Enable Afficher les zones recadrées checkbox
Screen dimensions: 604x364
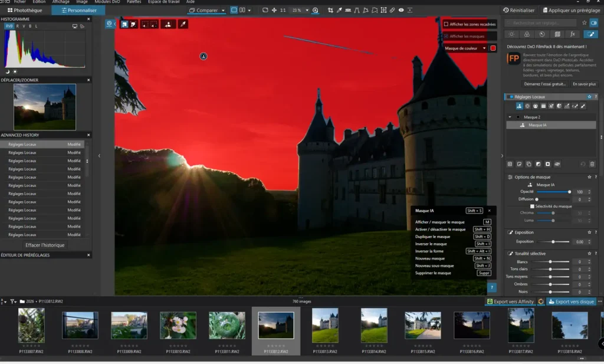coord(446,24)
